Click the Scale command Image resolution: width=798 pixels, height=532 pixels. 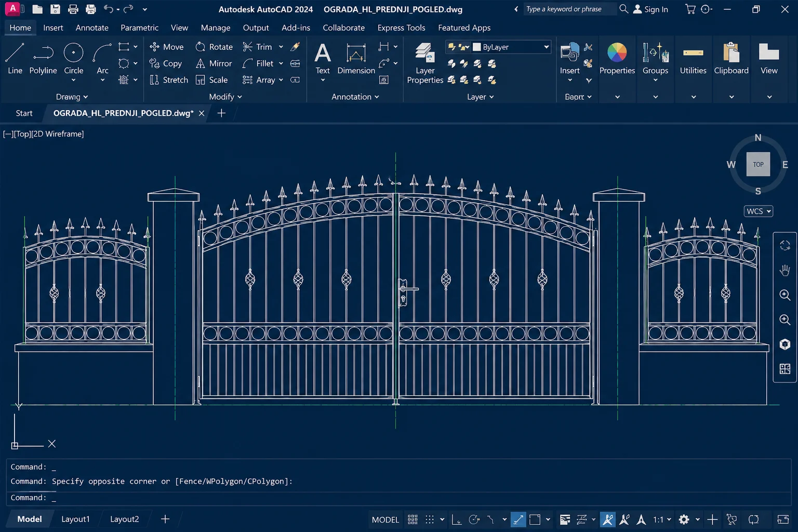tap(212, 80)
